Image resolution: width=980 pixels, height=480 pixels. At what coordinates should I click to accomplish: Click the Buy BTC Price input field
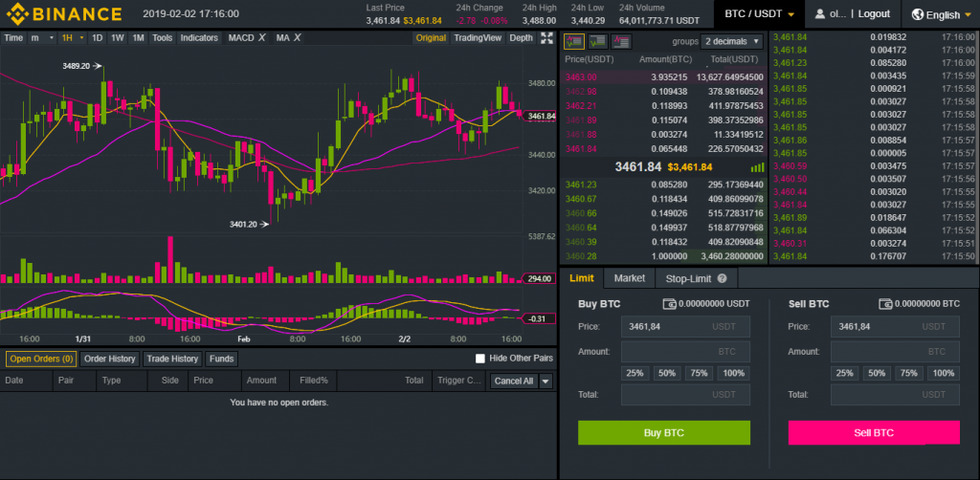tap(685, 326)
